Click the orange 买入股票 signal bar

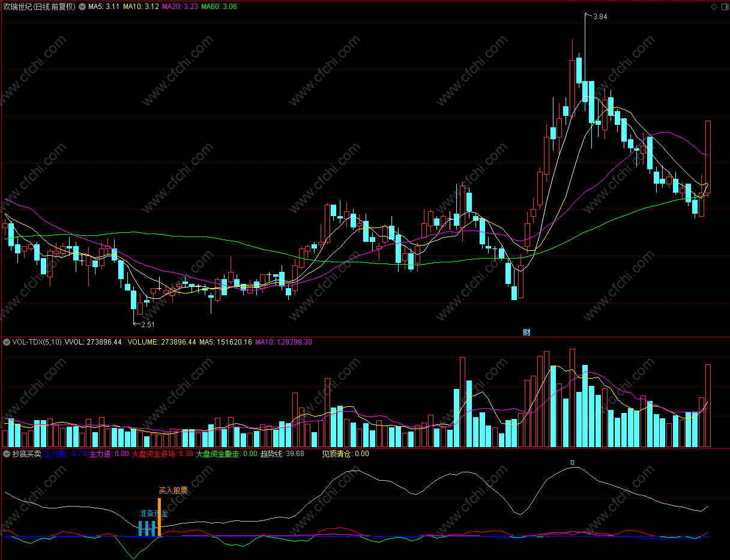coord(160,517)
